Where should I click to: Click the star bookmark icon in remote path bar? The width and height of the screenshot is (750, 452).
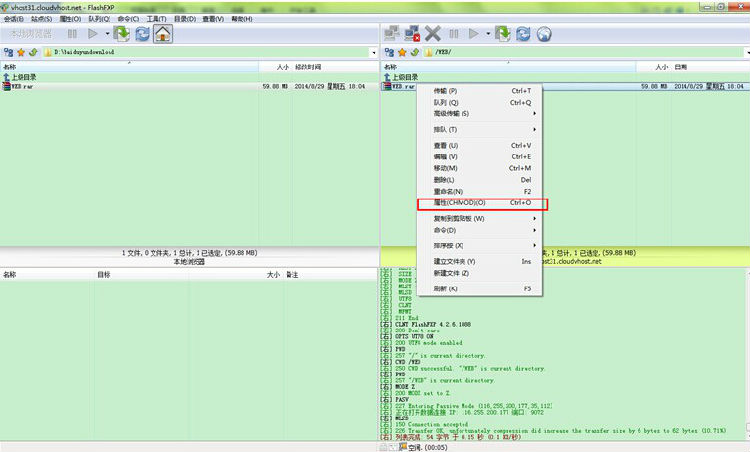click(404, 52)
